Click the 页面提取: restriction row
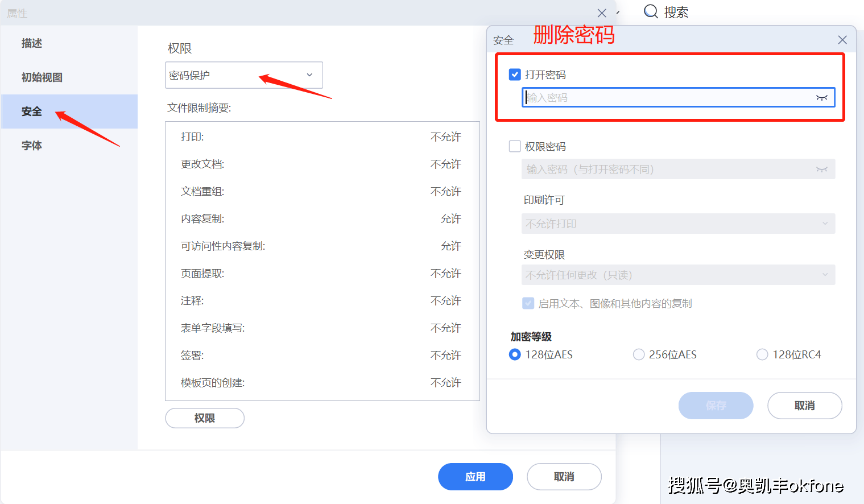The height and width of the screenshot is (504, 864). (x=322, y=274)
